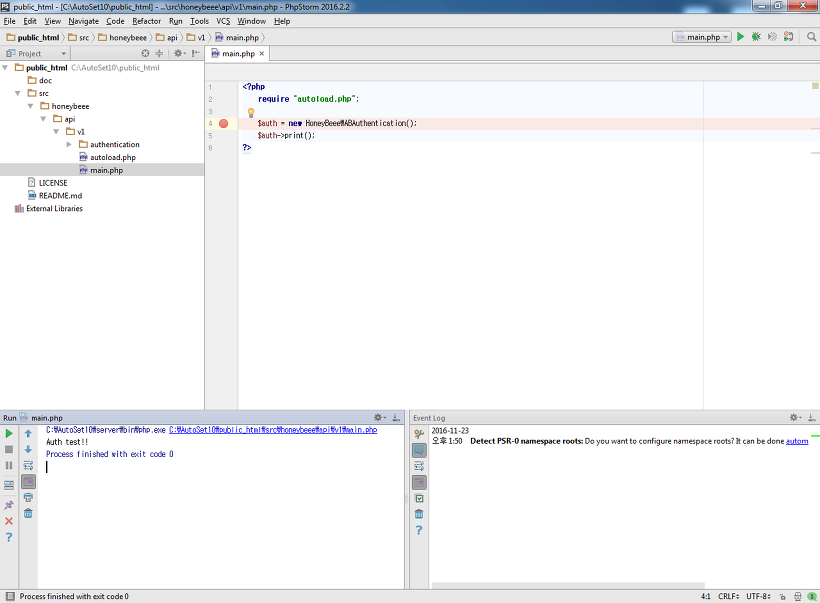Open Event Log settings wrench icon

coord(419,434)
